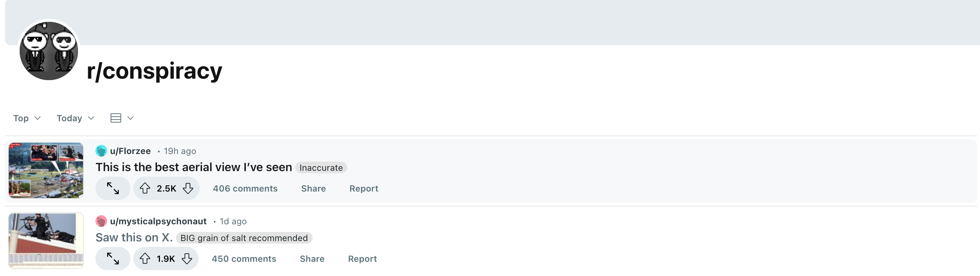This screenshot has height=276, width=980.
Task: Open the Today time range dropdown
Action: click(x=75, y=118)
